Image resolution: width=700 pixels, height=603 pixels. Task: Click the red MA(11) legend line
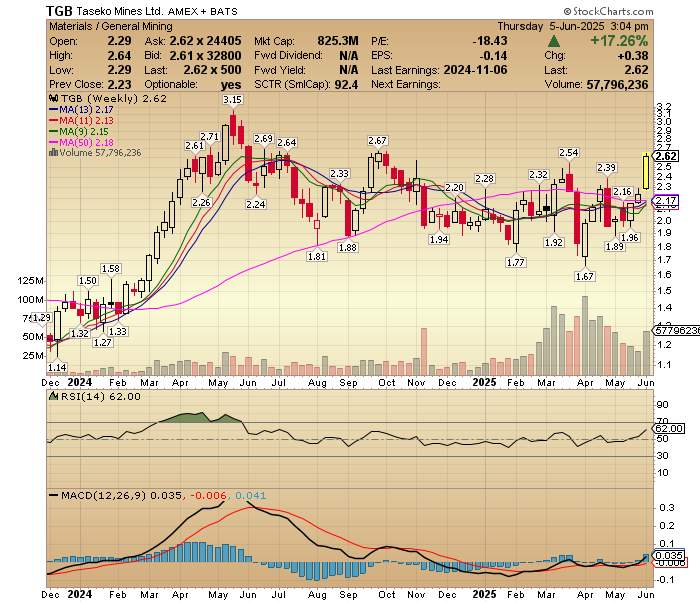tap(54, 121)
